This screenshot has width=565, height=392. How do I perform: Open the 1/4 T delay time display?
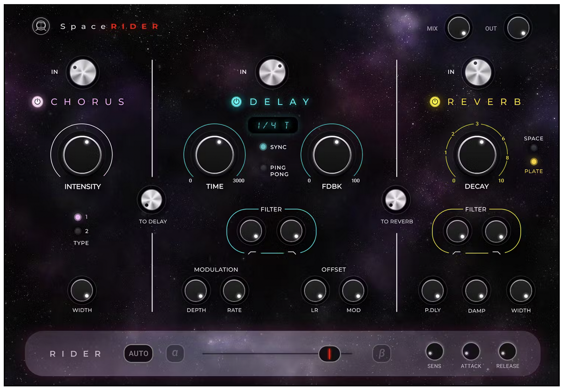(272, 125)
